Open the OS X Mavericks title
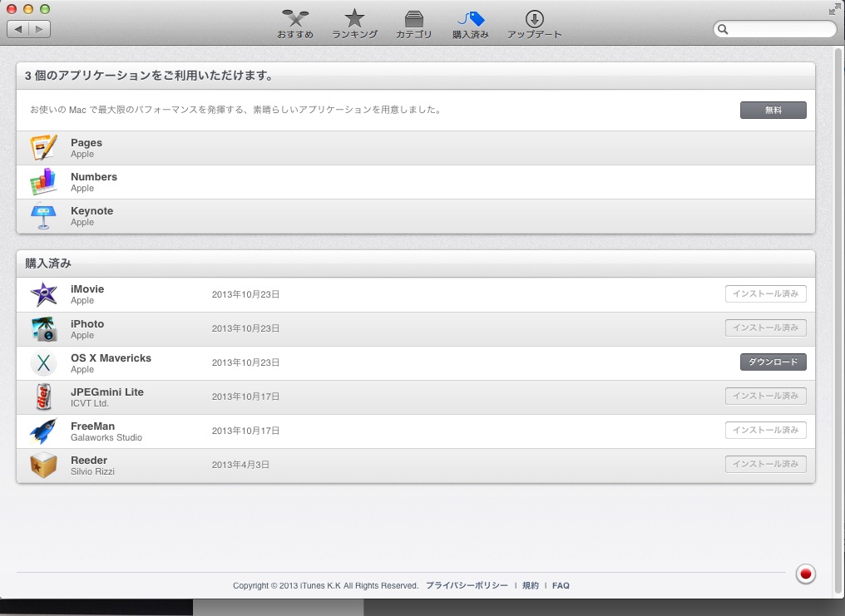The width and height of the screenshot is (845, 616). click(111, 358)
